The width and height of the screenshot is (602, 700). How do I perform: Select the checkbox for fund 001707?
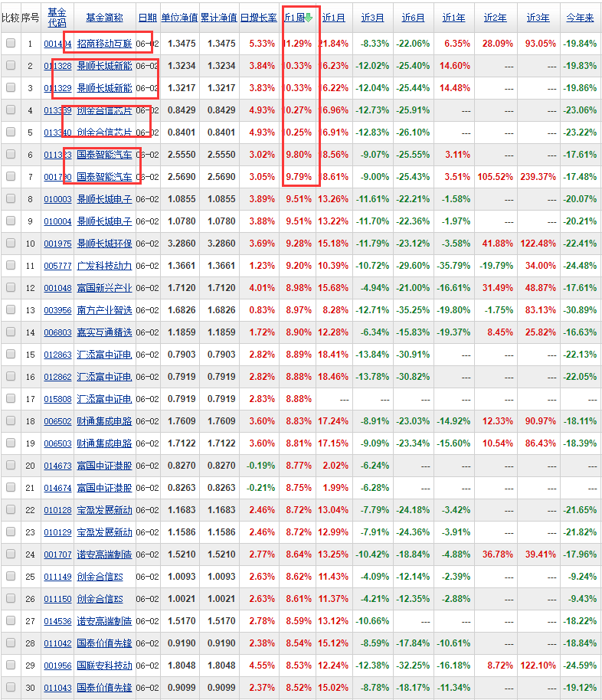click(x=11, y=554)
